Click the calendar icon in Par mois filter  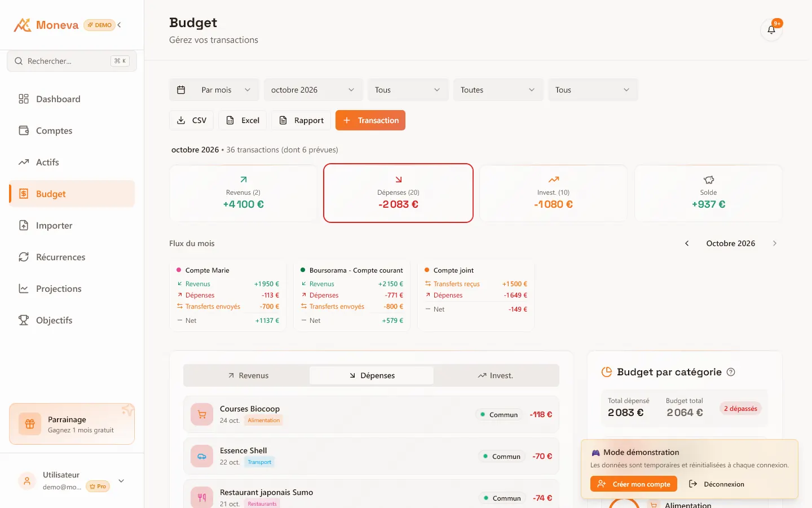[181, 90]
